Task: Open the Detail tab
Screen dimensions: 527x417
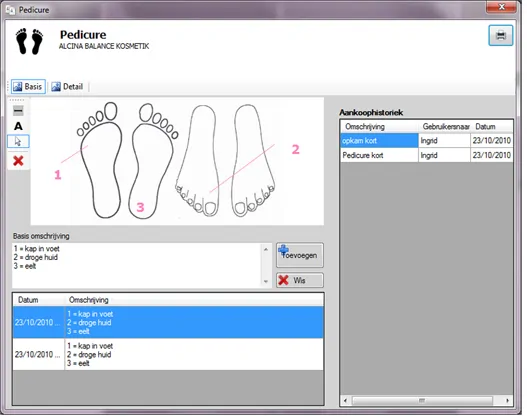Action: pyautogui.click(x=67, y=87)
